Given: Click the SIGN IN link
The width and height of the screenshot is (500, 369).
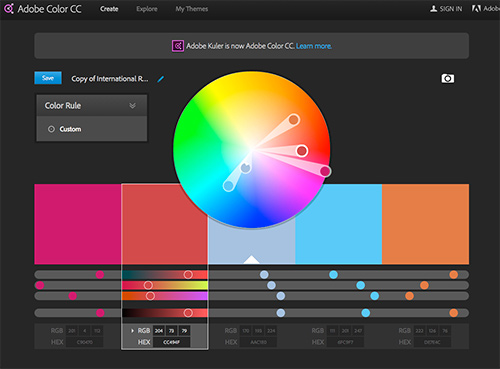Looking at the screenshot, I should click(451, 9).
